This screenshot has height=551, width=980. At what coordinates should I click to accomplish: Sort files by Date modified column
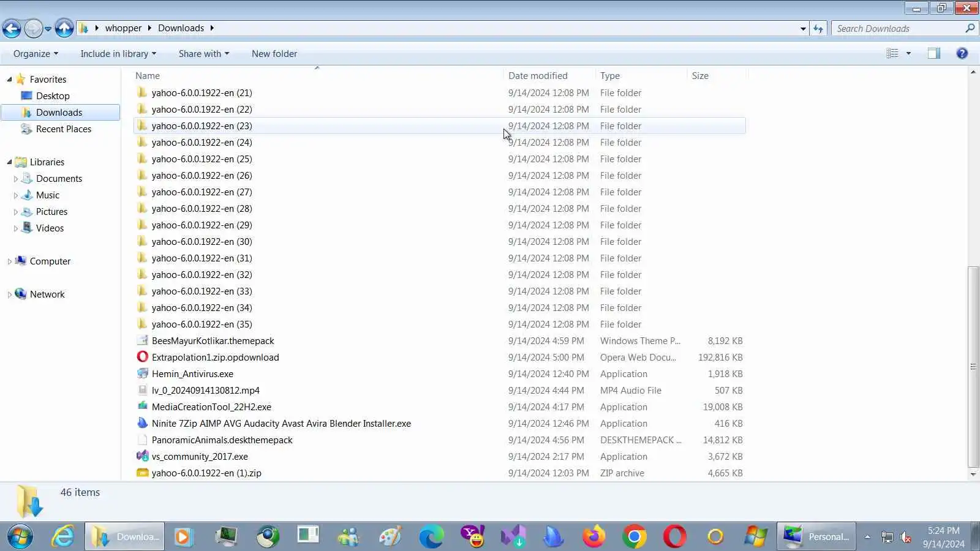point(549,75)
